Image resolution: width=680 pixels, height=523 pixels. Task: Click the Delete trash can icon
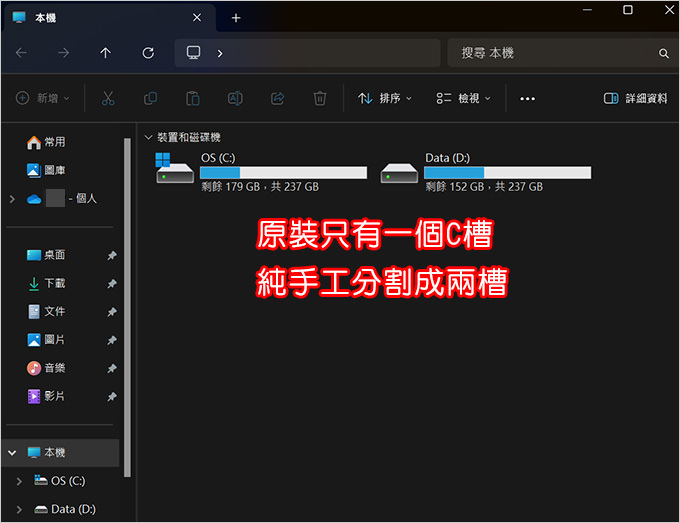pyautogui.click(x=320, y=98)
